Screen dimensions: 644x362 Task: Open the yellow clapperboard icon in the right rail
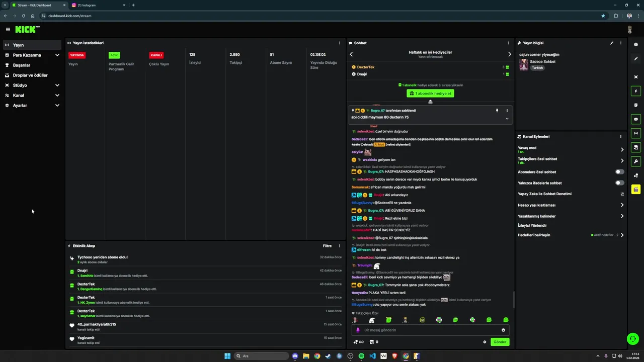(636, 190)
